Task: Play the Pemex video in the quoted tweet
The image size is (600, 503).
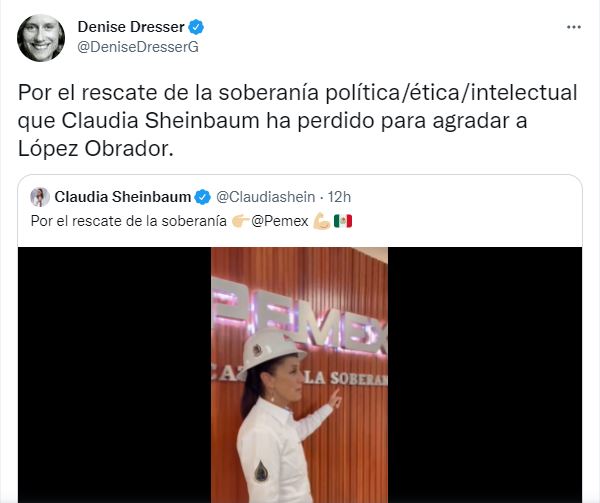Action: pos(300,375)
